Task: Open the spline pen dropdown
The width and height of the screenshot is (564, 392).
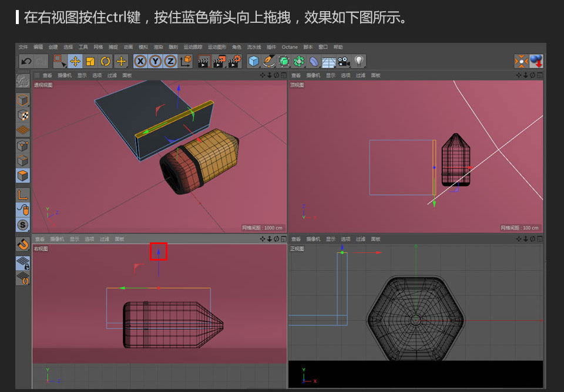Action: (x=270, y=61)
